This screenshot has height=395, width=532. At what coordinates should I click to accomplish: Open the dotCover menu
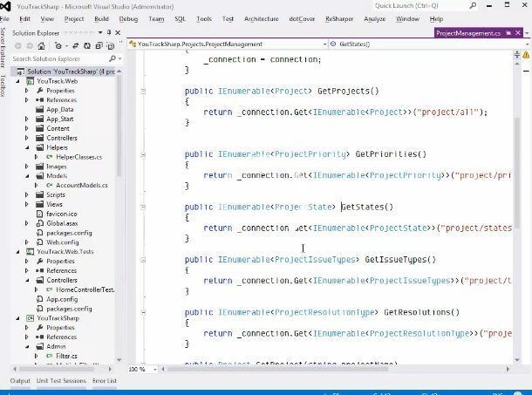302,18
